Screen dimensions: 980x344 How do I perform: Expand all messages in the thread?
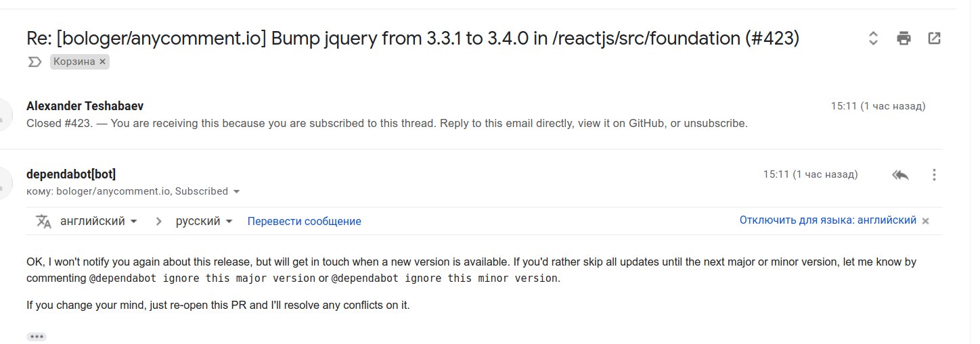(873, 39)
